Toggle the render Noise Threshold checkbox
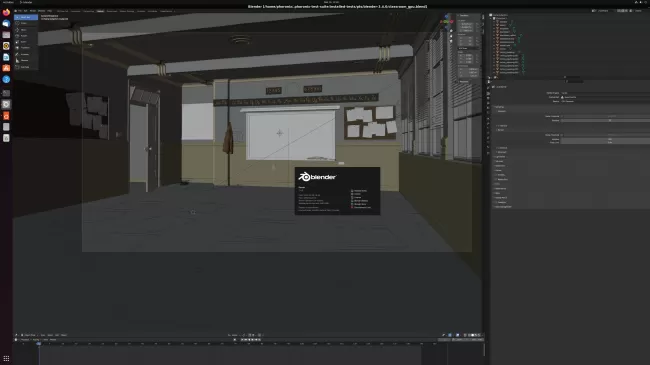The height and width of the screenshot is (365, 650). pyautogui.click(x=562, y=135)
